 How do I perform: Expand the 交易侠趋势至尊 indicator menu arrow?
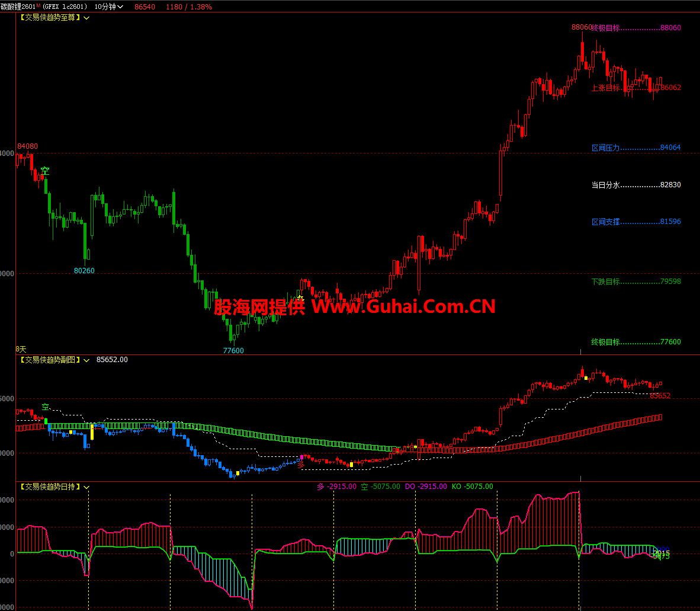87,18
